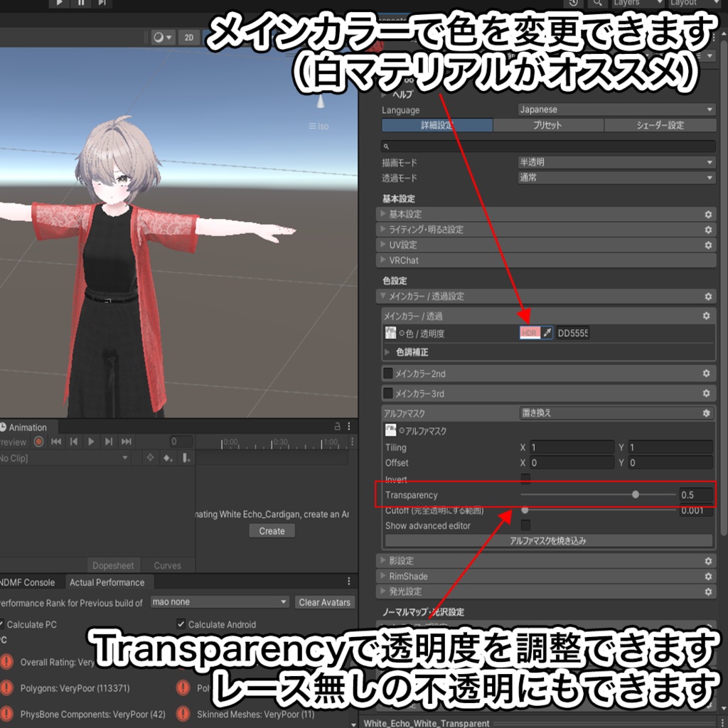Click the Create button in Animation panel
This screenshot has height=728, width=728.
(272, 530)
